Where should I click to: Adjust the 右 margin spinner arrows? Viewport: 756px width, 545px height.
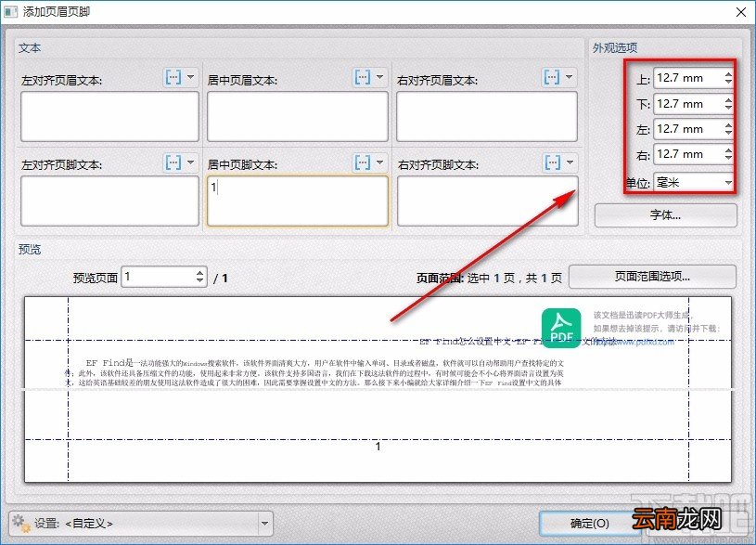pyautogui.click(x=728, y=154)
